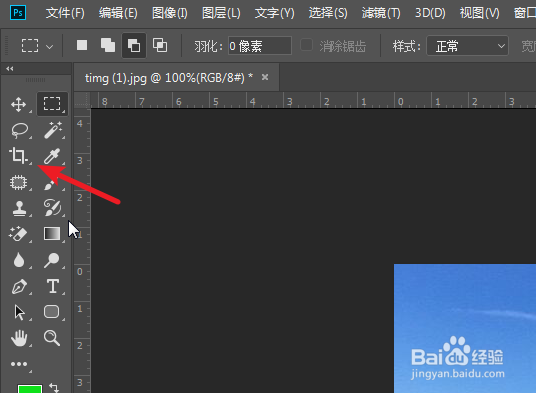This screenshot has width=536, height=393.
Task: Select the Zoom tool
Action: tap(52, 338)
